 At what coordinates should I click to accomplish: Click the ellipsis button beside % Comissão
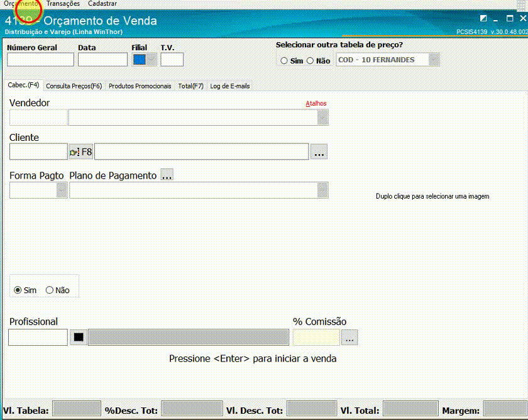coord(349,338)
